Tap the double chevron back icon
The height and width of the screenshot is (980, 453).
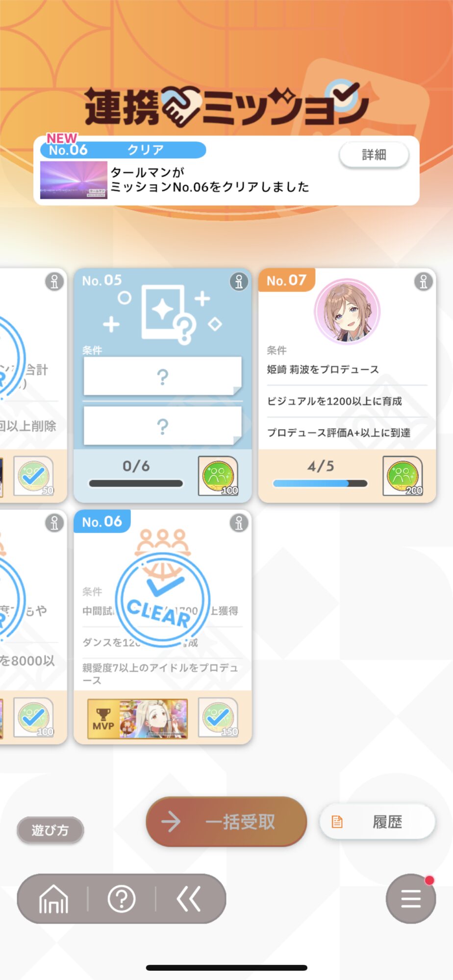[x=189, y=899]
